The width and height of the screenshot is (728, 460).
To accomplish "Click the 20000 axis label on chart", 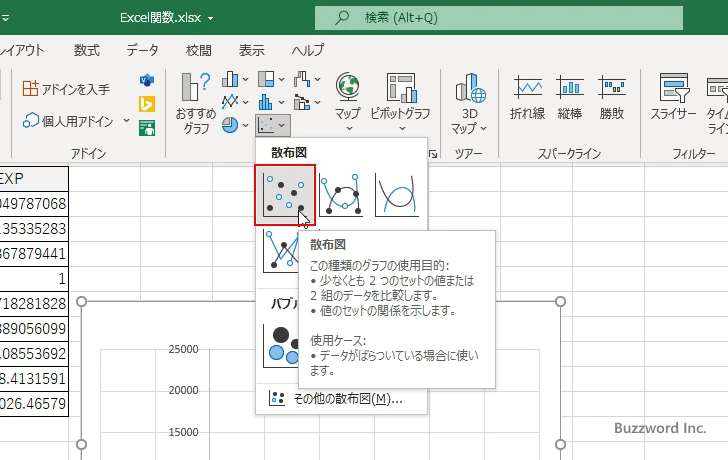I will coord(183,390).
